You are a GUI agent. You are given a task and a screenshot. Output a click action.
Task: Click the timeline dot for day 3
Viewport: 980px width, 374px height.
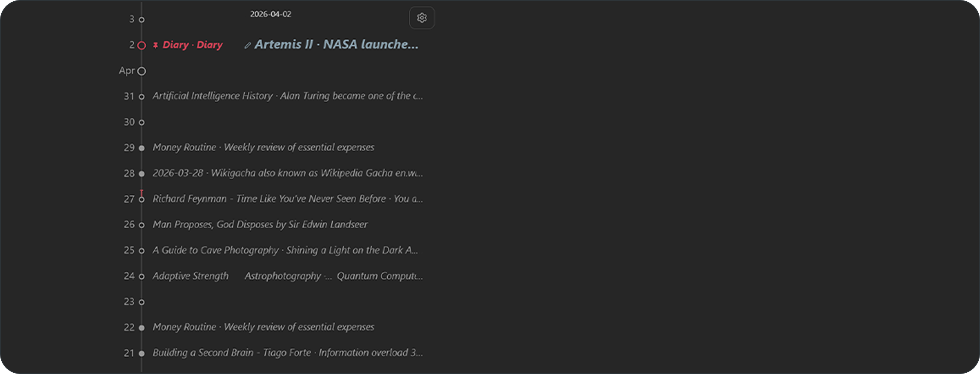[x=141, y=20]
